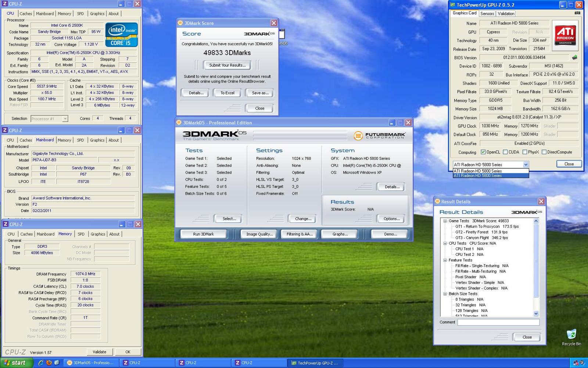Open the Recycle Bin desktop icon
The width and height of the screenshot is (588, 368).
[571, 337]
